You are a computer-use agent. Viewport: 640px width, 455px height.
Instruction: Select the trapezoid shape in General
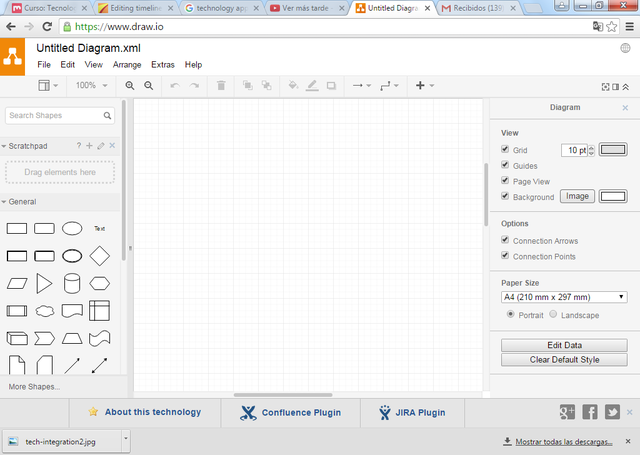tap(72, 338)
